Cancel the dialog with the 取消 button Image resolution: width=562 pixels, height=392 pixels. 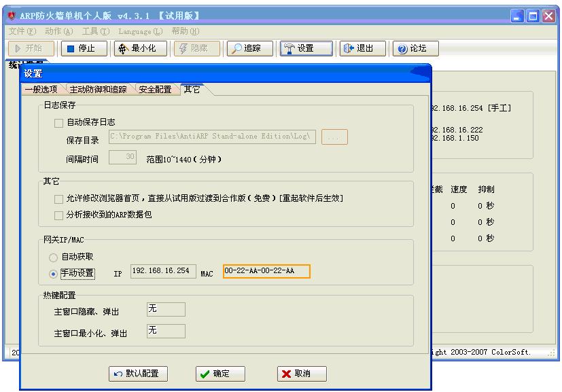[x=302, y=374]
